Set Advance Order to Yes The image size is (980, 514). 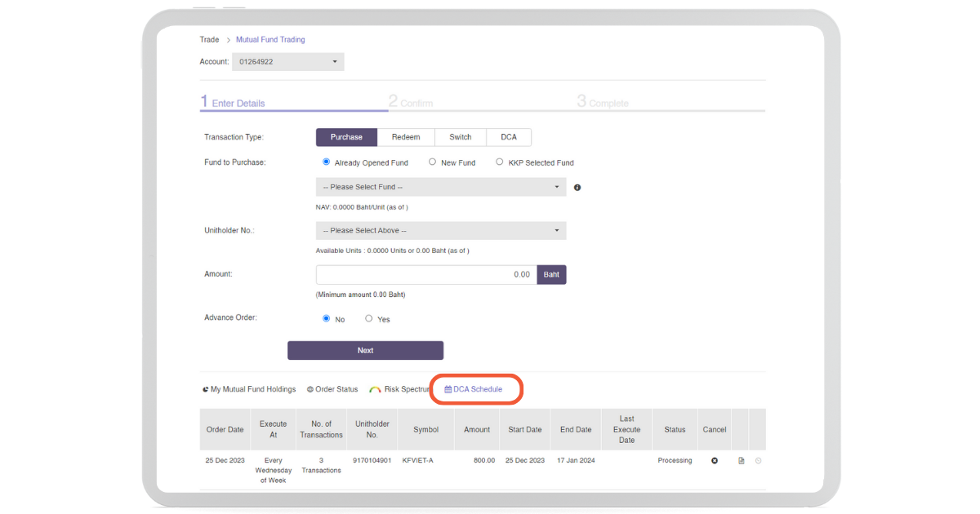pos(369,319)
